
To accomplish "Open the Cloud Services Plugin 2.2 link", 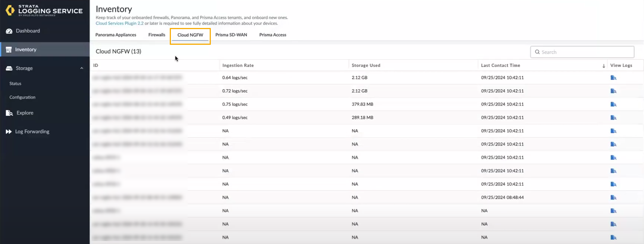I will pos(119,24).
